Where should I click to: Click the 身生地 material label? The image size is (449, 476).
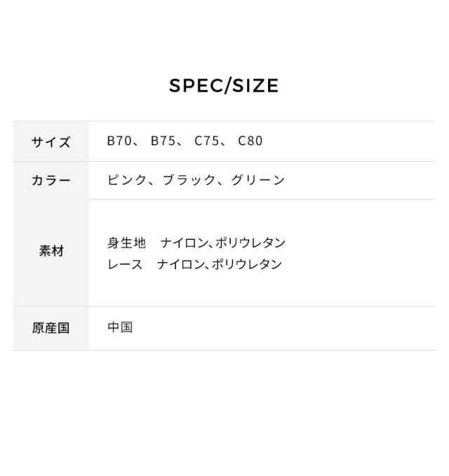126,243
